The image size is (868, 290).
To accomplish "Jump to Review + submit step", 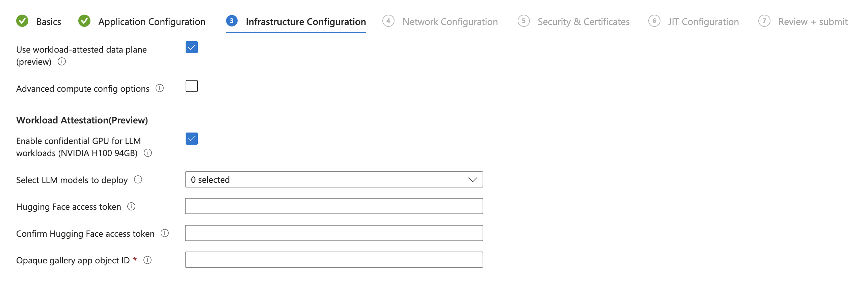I will pyautogui.click(x=813, y=22).
